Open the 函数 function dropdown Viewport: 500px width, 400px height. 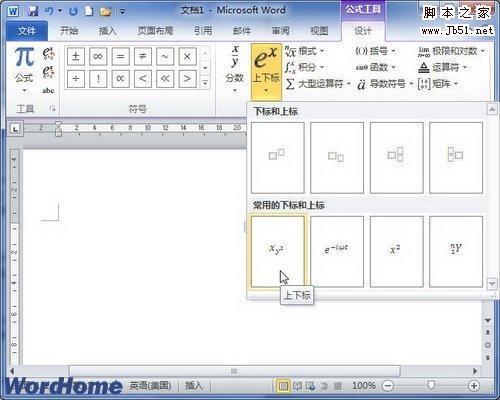(375, 67)
